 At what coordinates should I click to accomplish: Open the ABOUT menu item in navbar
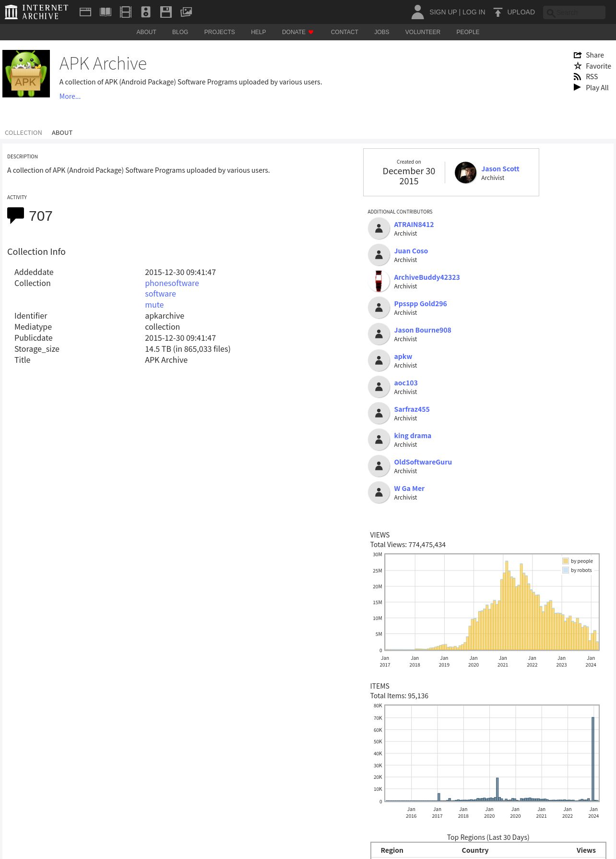[x=146, y=32]
